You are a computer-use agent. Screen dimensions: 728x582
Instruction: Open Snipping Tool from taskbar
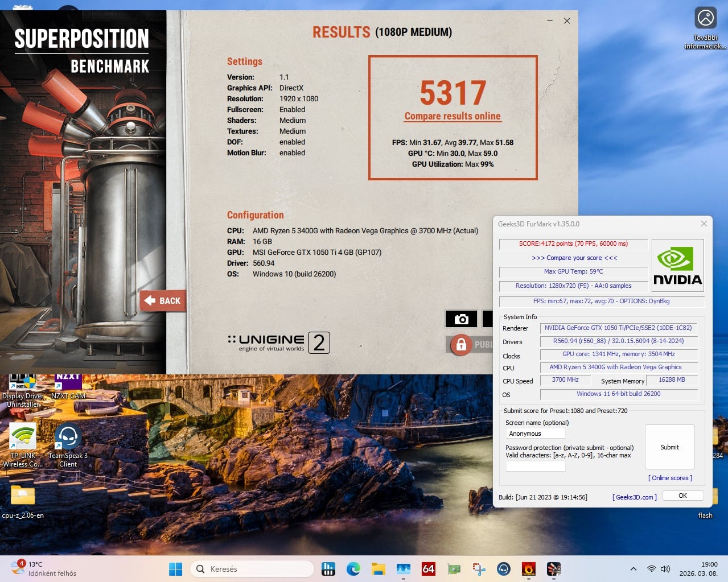click(x=479, y=569)
